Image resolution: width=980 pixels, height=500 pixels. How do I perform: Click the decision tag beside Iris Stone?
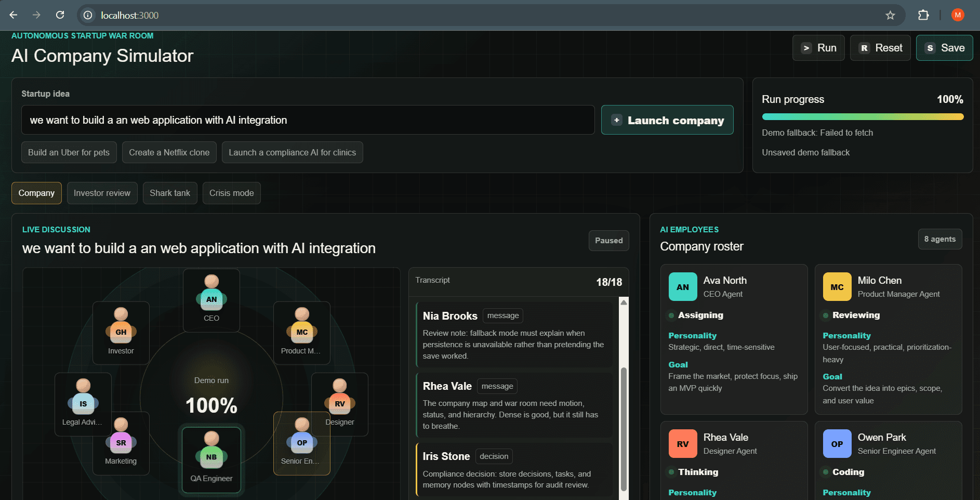[494, 456]
